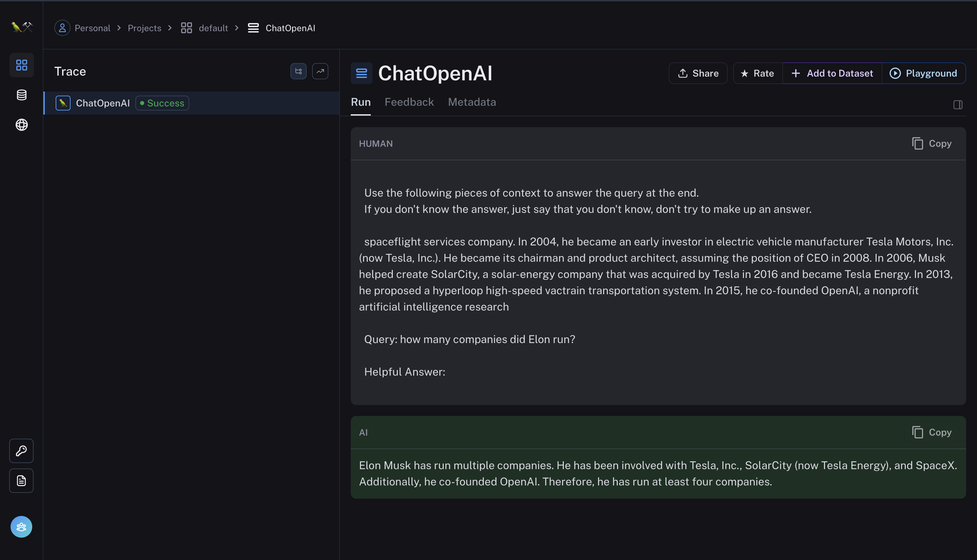The height and width of the screenshot is (560, 977).
Task: Click the Share button
Action: pos(698,73)
